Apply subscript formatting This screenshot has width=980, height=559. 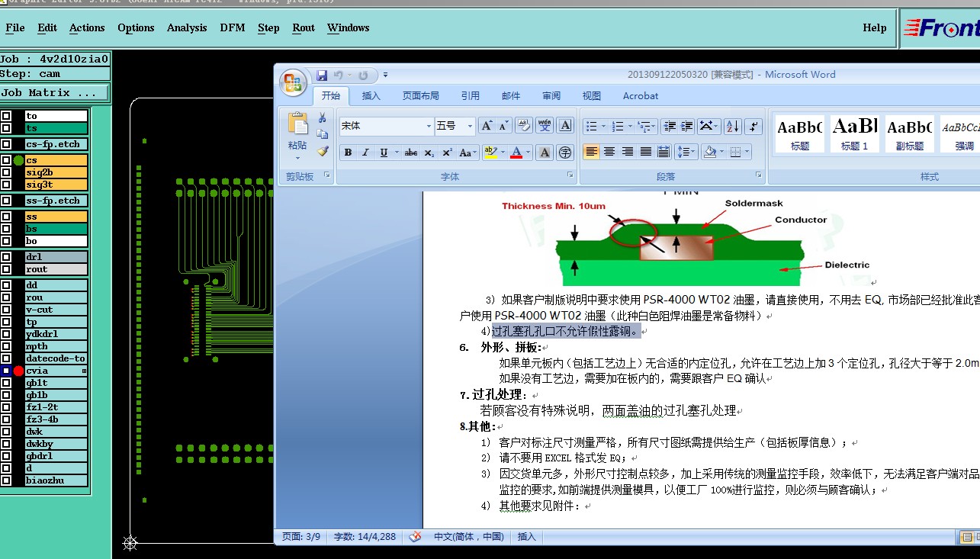429,153
